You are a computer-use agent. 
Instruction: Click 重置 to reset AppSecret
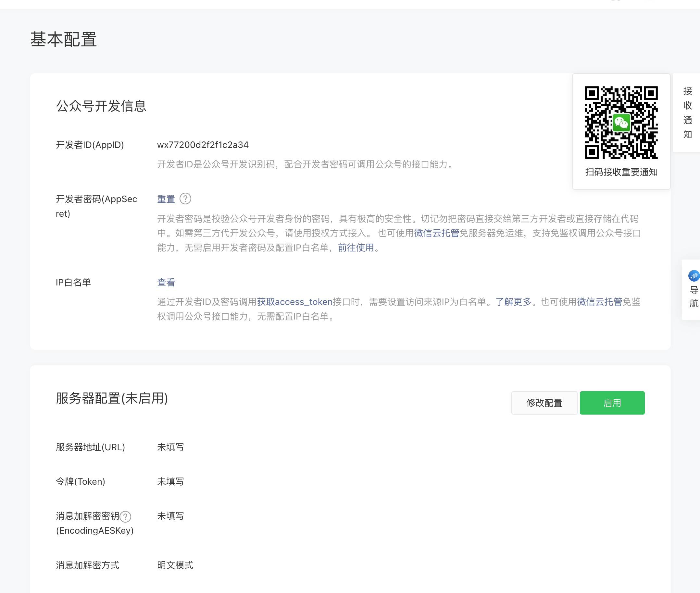[x=166, y=199]
